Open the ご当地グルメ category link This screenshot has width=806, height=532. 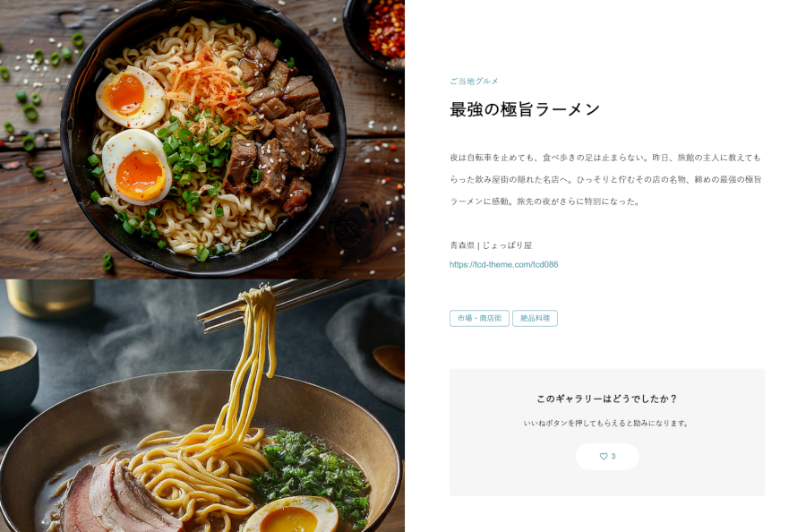point(474,81)
